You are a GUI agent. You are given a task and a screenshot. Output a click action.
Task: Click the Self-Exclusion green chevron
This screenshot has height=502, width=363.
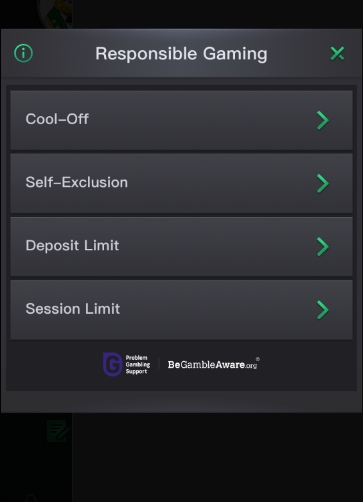click(x=323, y=183)
